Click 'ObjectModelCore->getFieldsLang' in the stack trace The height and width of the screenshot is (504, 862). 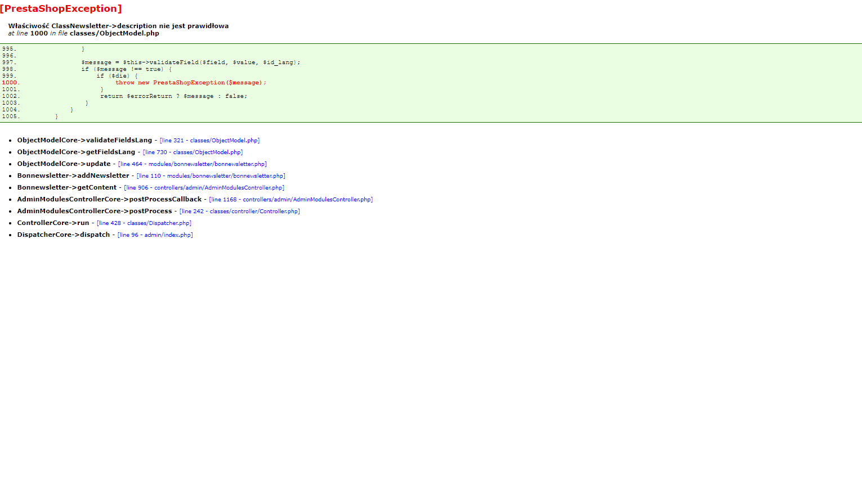click(x=76, y=152)
